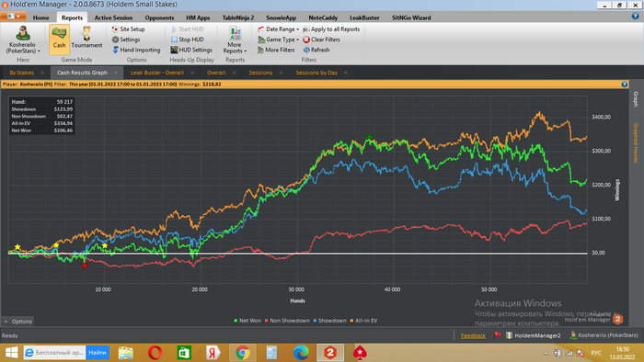Click the filter bar help icon

coord(625,84)
